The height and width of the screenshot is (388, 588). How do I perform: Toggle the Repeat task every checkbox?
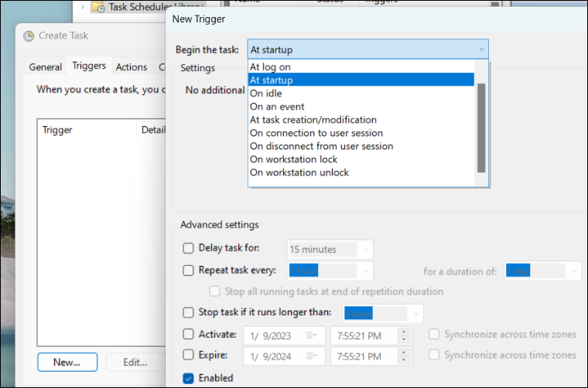188,271
